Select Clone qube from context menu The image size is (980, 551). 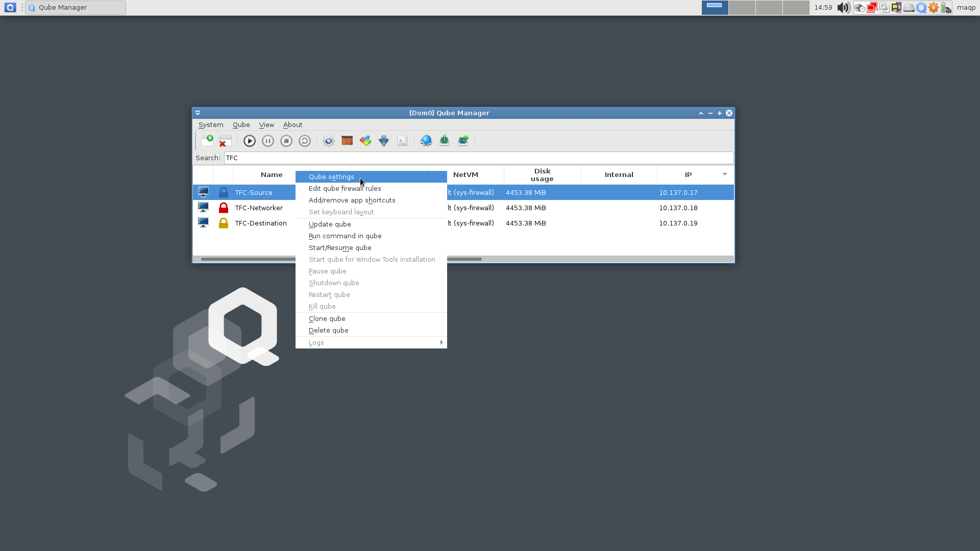click(327, 319)
